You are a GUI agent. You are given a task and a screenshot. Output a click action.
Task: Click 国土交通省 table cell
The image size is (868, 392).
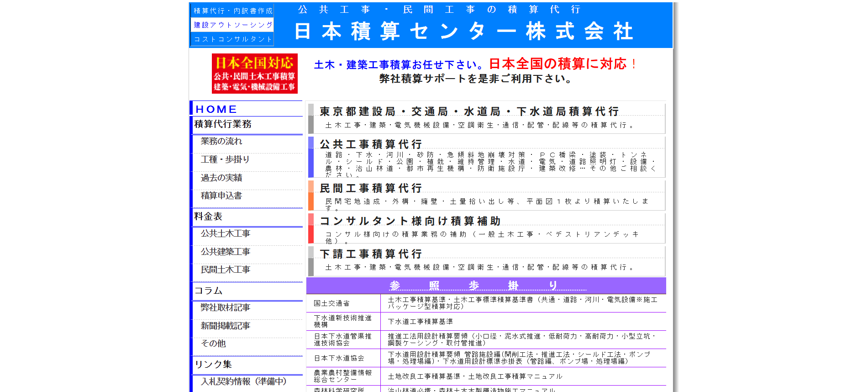click(343, 303)
